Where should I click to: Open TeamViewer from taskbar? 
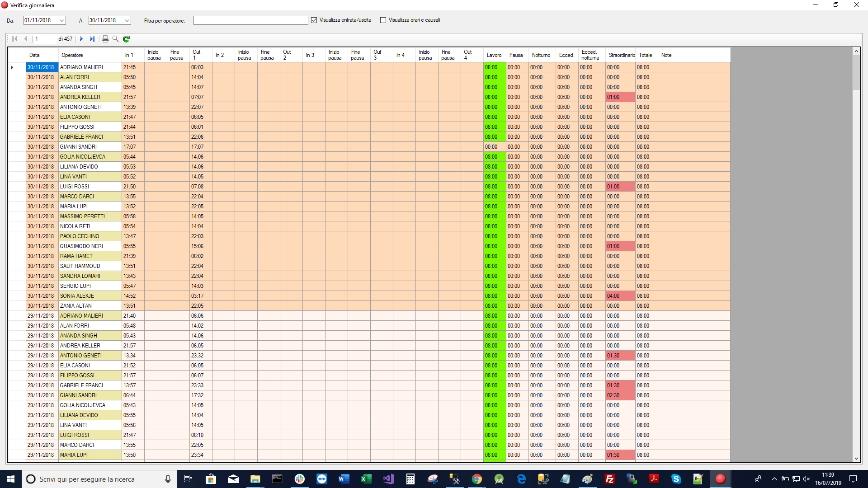click(322, 479)
